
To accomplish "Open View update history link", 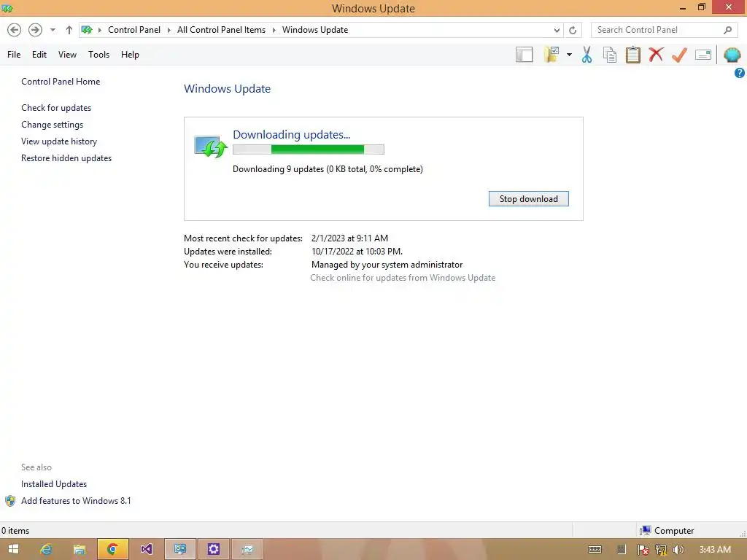I will coord(59,141).
